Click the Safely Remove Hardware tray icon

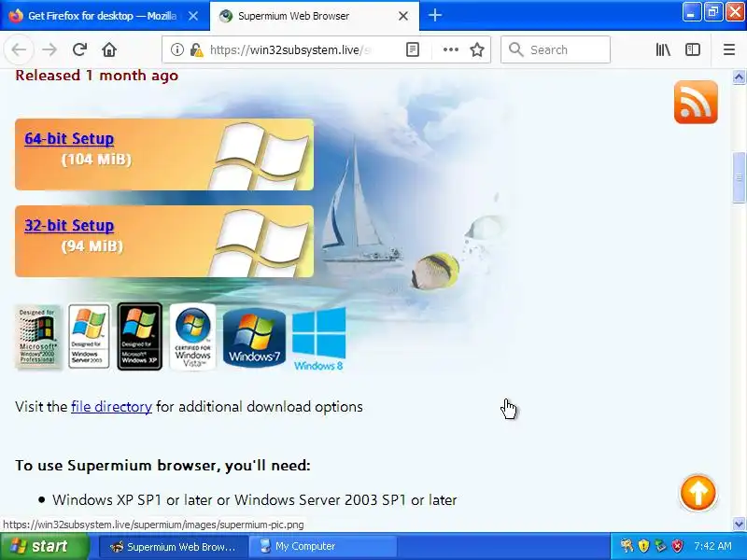click(x=660, y=546)
